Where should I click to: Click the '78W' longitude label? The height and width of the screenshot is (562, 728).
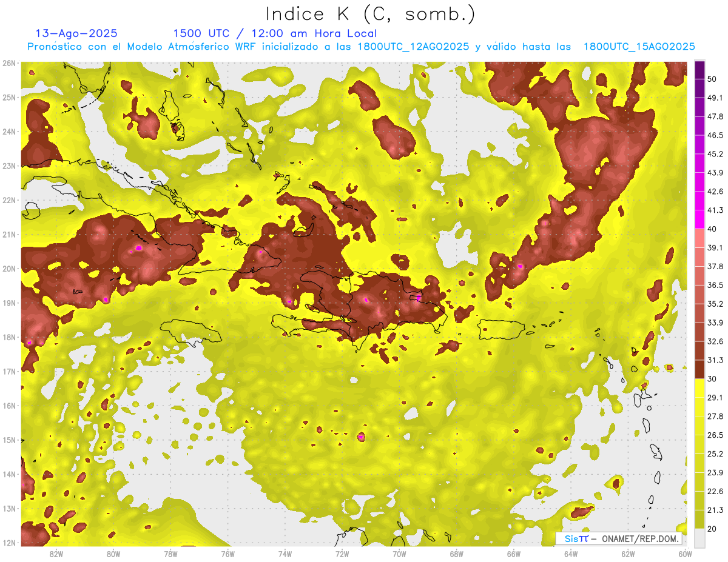pos(171,554)
